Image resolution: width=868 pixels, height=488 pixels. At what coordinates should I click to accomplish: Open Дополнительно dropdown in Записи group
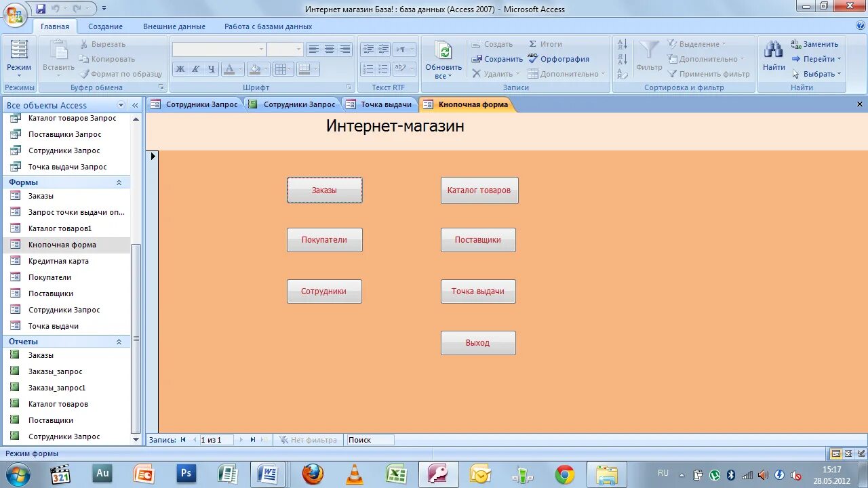tap(567, 74)
